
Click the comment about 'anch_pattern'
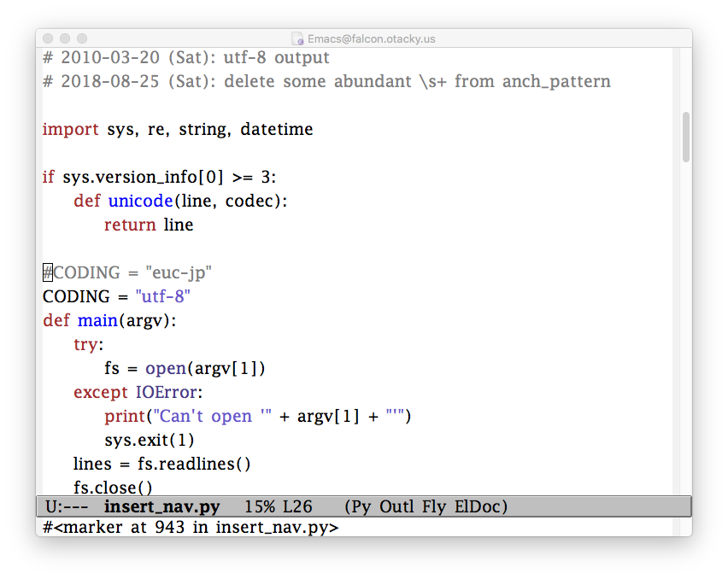pyautogui.click(x=327, y=82)
